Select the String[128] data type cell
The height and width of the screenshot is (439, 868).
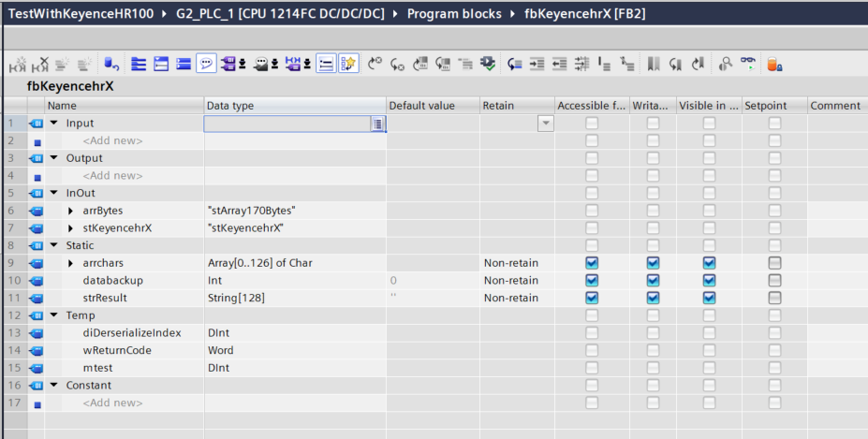[x=295, y=298]
